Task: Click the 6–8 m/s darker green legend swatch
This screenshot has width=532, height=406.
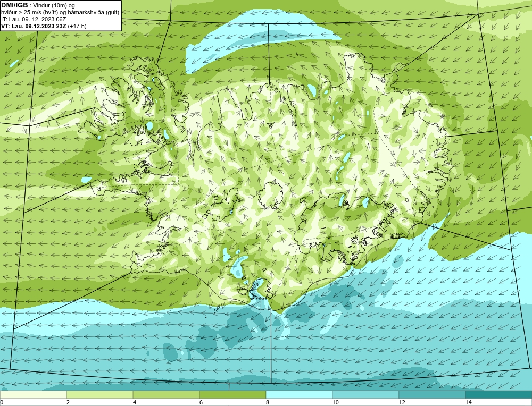Action: point(233,394)
